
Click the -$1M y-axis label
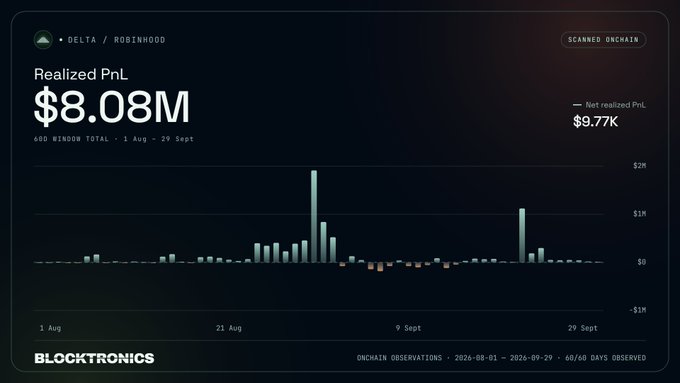pyautogui.click(x=638, y=310)
